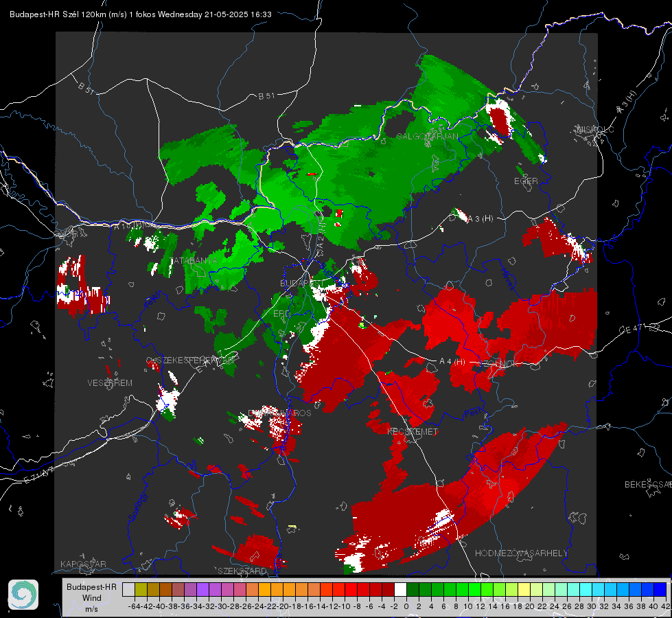Click the EGER city label

point(526,181)
